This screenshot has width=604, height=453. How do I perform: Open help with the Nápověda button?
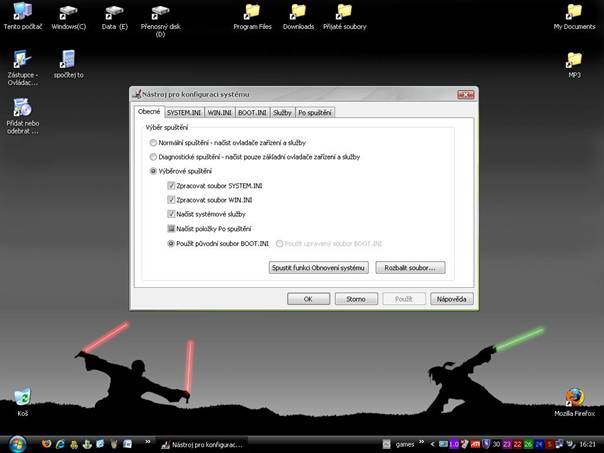tap(451, 299)
